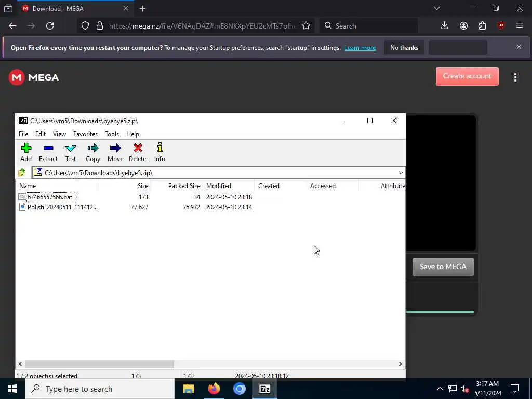Open the Tools menu in 7-Zip
Viewport: 532px width, 399px height.
pos(112,134)
